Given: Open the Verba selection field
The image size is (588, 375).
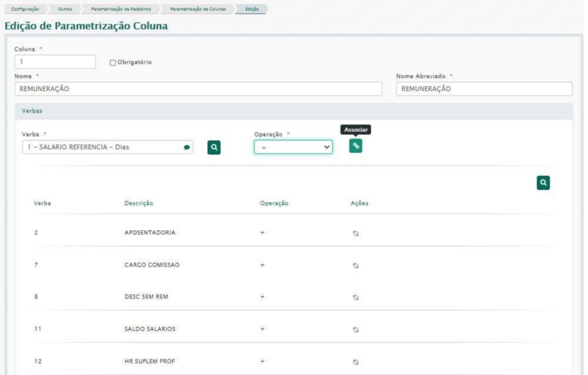Looking at the screenshot, I should click(x=103, y=147).
